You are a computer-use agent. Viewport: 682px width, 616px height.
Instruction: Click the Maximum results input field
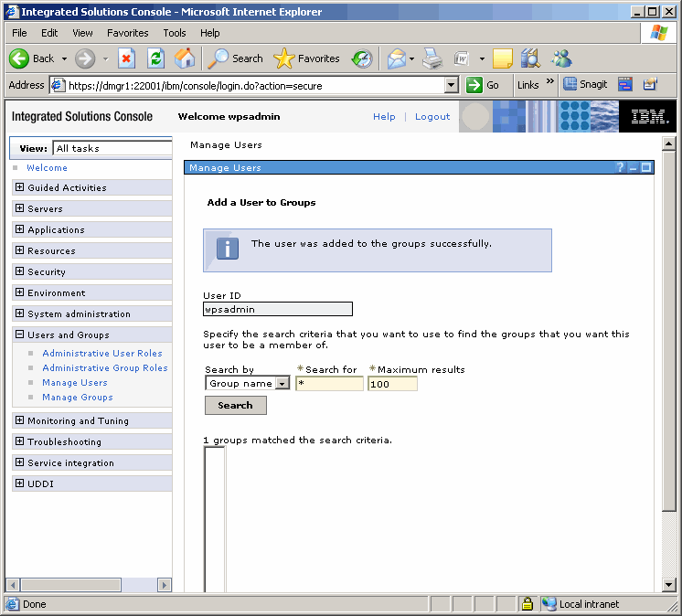[392, 384]
